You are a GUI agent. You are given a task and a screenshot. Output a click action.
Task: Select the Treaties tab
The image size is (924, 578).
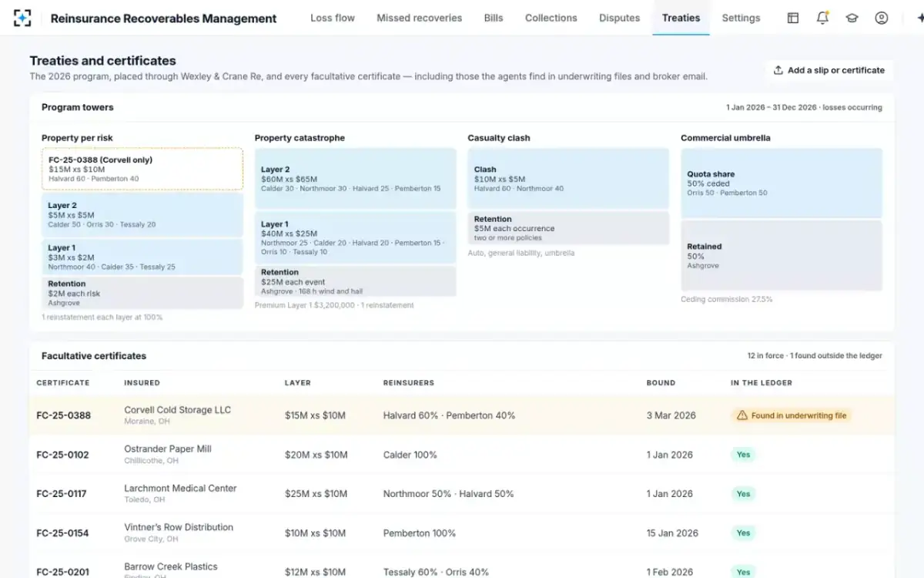pos(681,18)
